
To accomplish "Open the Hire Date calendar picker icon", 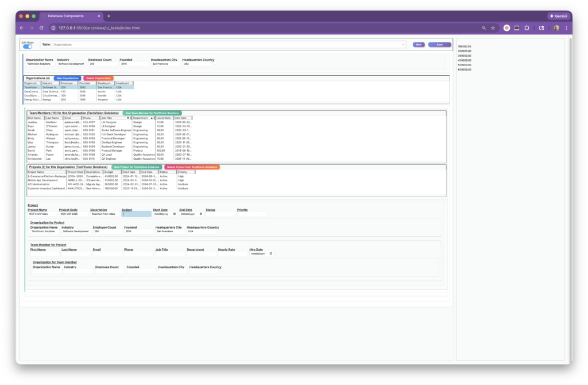I will click(270, 253).
